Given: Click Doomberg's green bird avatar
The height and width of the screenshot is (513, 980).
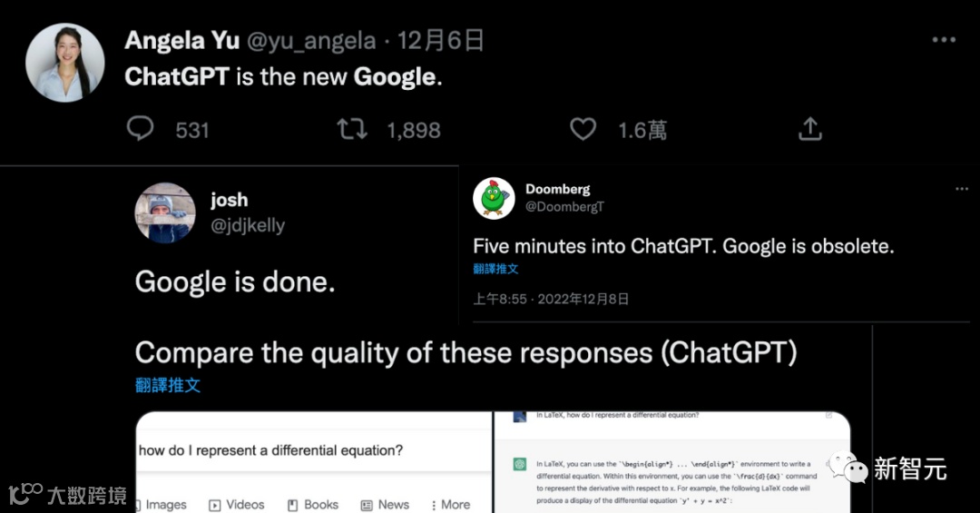Looking at the screenshot, I should 494,198.
